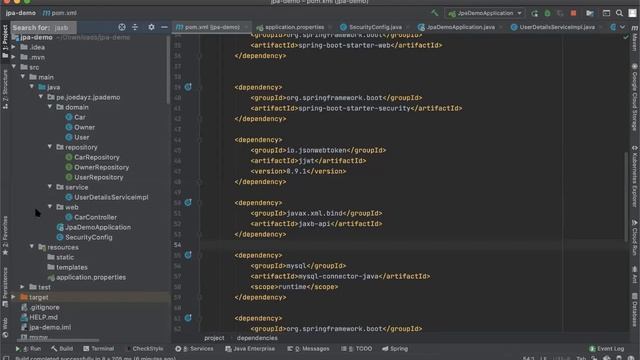The height and width of the screenshot is (360, 640).
Task: Click the 'project' breadcrumb
Action: (x=214, y=338)
